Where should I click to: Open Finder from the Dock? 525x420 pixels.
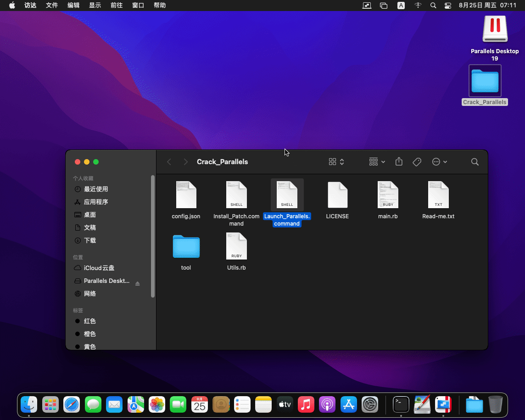click(29, 404)
